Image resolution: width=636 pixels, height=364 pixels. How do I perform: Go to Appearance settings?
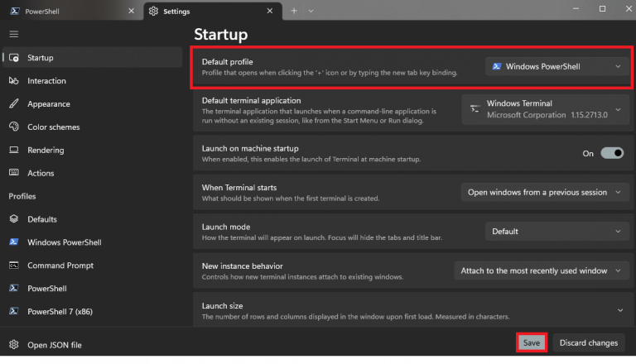[93, 103]
